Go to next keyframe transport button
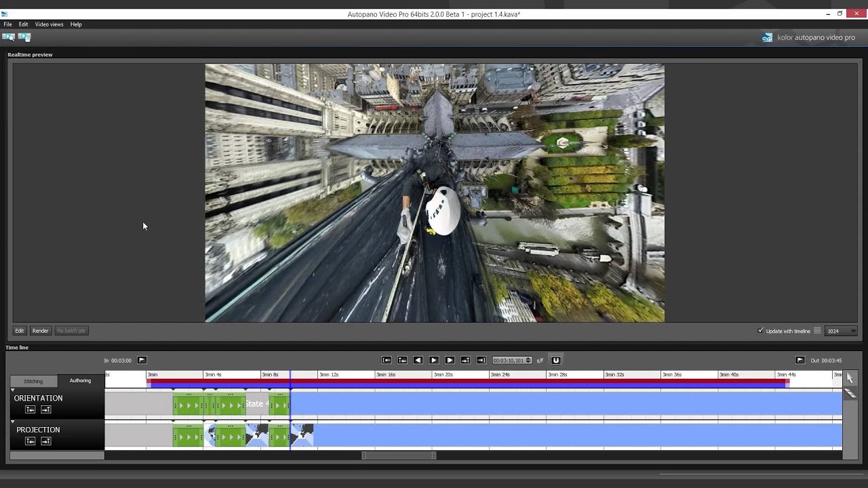Image resolution: width=868 pixels, height=488 pixels. pyautogui.click(x=465, y=360)
